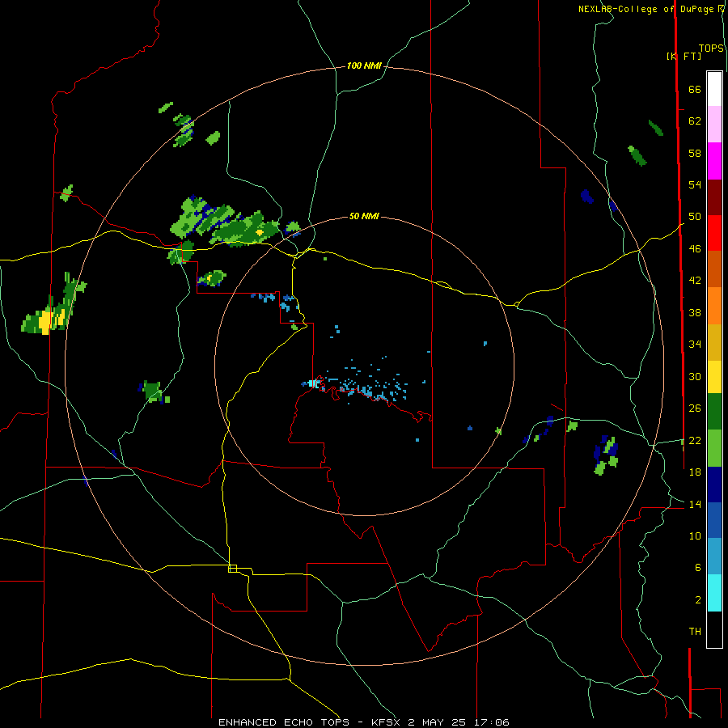
Task: Click the legend value '34'
Action: click(x=695, y=345)
